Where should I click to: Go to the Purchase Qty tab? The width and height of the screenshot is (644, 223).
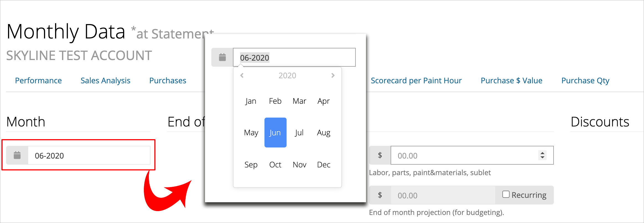pyautogui.click(x=585, y=81)
